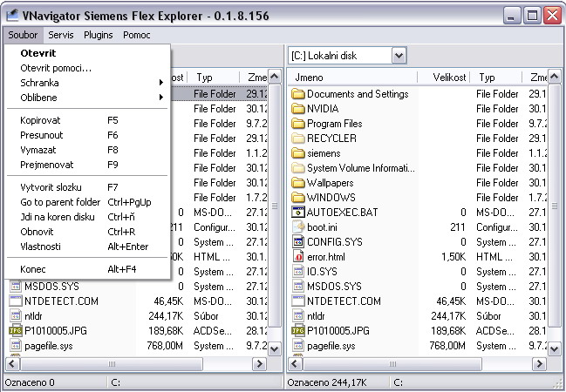Viewport: 566px width, 392px height.
Task: Select Obnovit menu entry
Action: pos(87,232)
